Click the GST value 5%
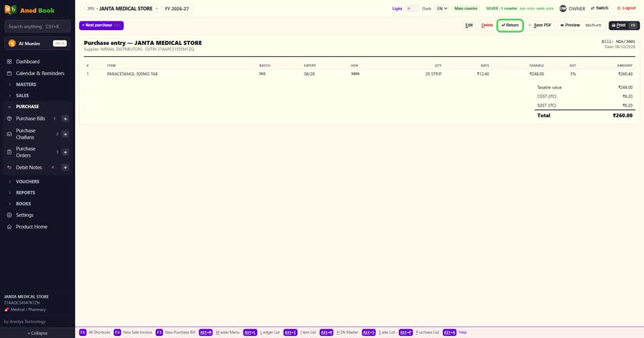 pyautogui.click(x=573, y=74)
